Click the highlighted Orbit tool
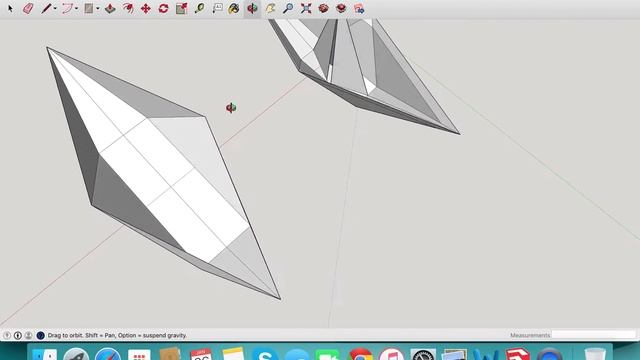 point(252,8)
